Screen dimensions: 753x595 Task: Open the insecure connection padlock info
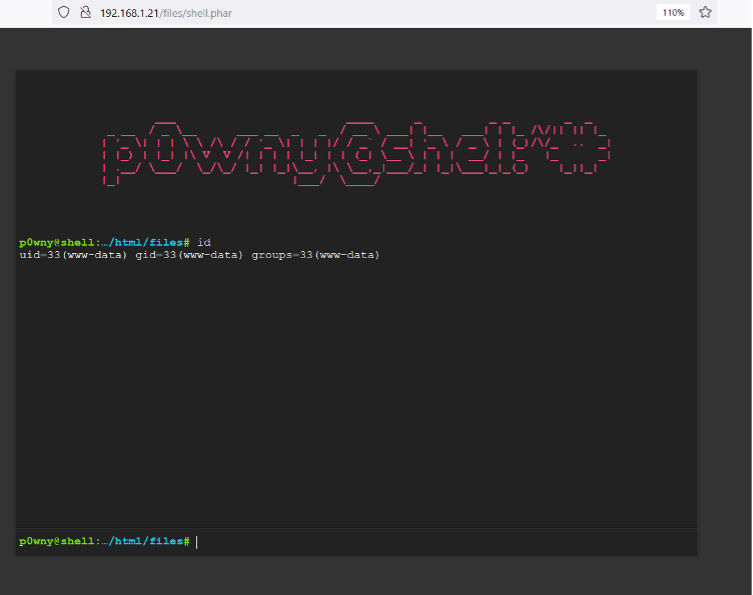pyautogui.click(x=85, y=13)
